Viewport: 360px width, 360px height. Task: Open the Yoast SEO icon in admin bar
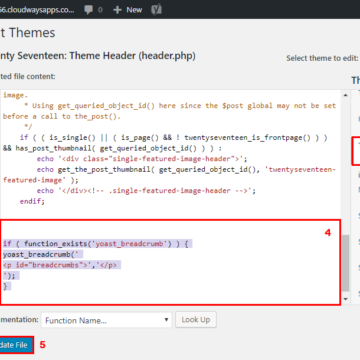click(x=156, y=9)
